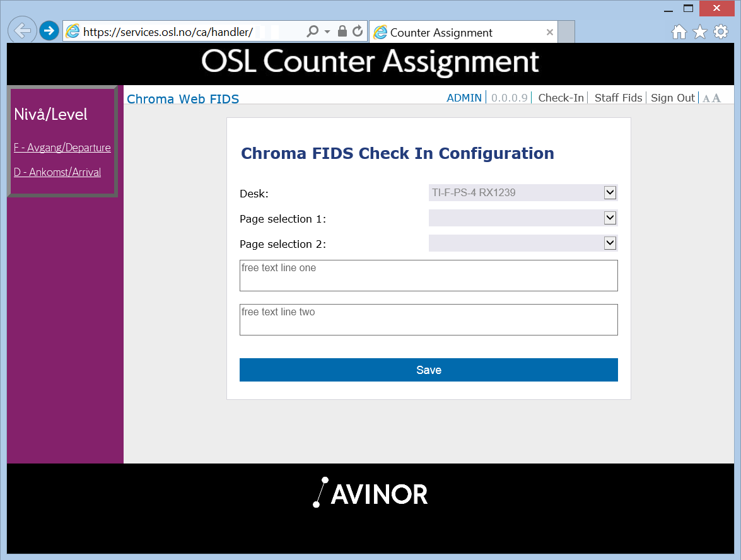
Task: Open address bar autocomplete dropdown arrow
Action: (327, 32)
